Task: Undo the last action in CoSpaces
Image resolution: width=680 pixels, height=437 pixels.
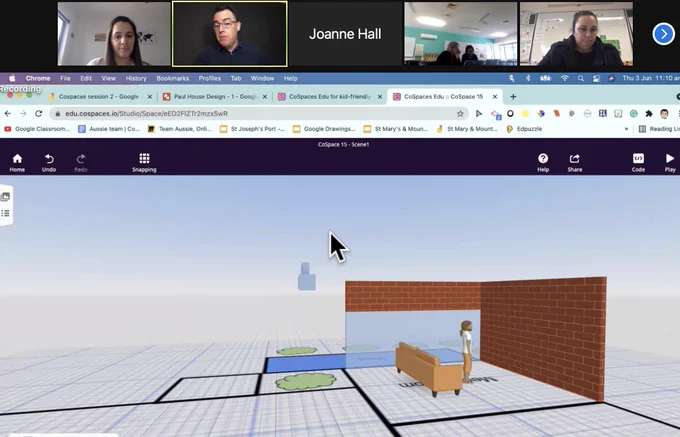Action: click(x=49, y=163)
